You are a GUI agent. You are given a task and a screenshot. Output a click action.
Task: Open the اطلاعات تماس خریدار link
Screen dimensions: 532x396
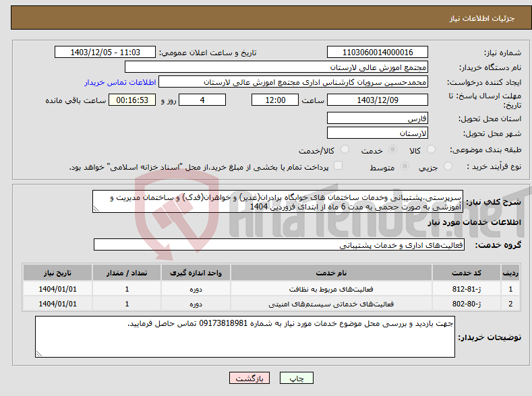(x=120, y=82)
